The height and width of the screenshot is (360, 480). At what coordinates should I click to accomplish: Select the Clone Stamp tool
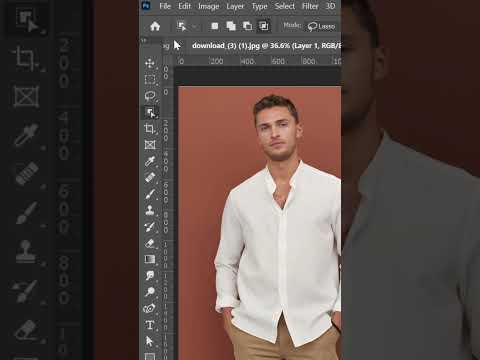tap(150, 210)
